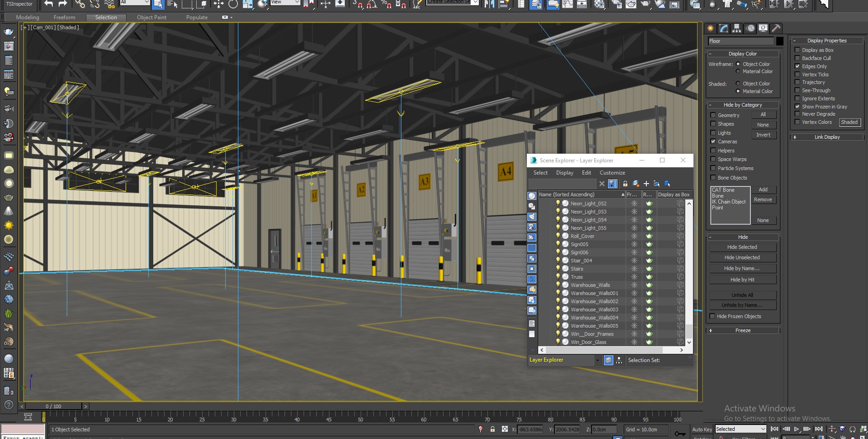Open Customize menu in Scene Explorer

coord(612,173)
